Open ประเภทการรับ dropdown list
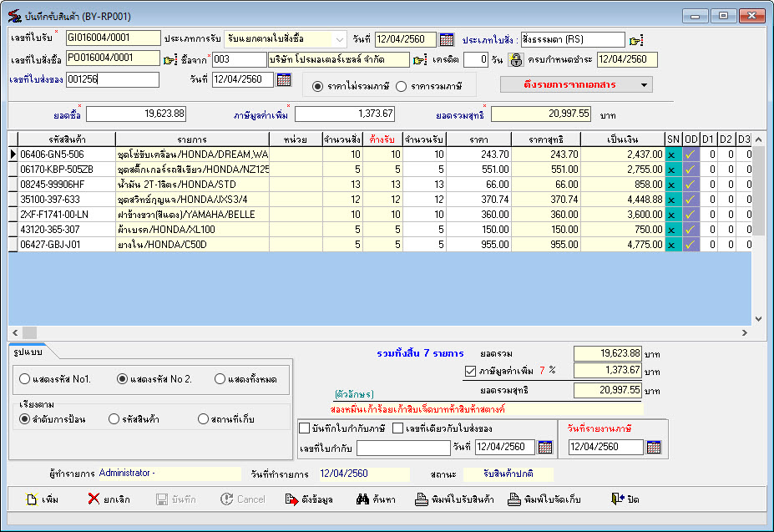Viewport: 774px width, 532px height. [340, 39]
